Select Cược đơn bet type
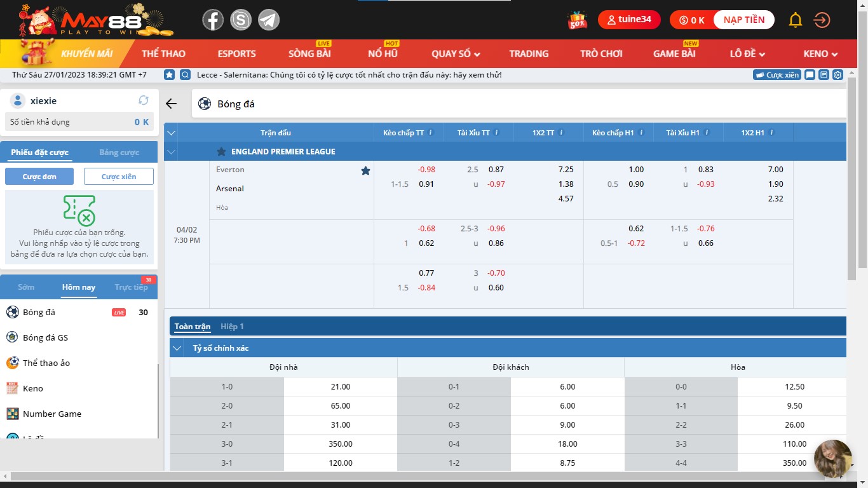Screen dimensions: 868x488 click(39, 177)
